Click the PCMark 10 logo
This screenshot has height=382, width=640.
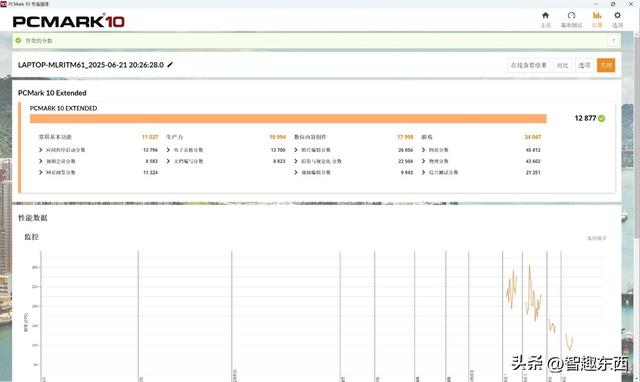(69, 21)
